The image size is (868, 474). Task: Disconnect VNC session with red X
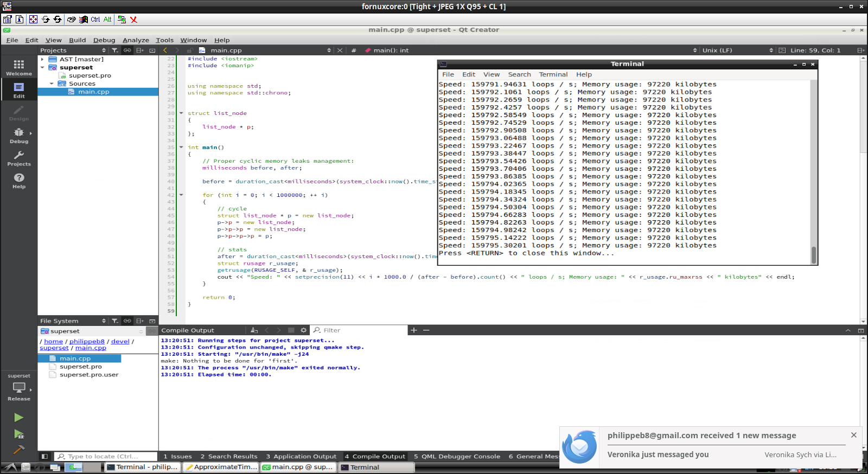133,20
